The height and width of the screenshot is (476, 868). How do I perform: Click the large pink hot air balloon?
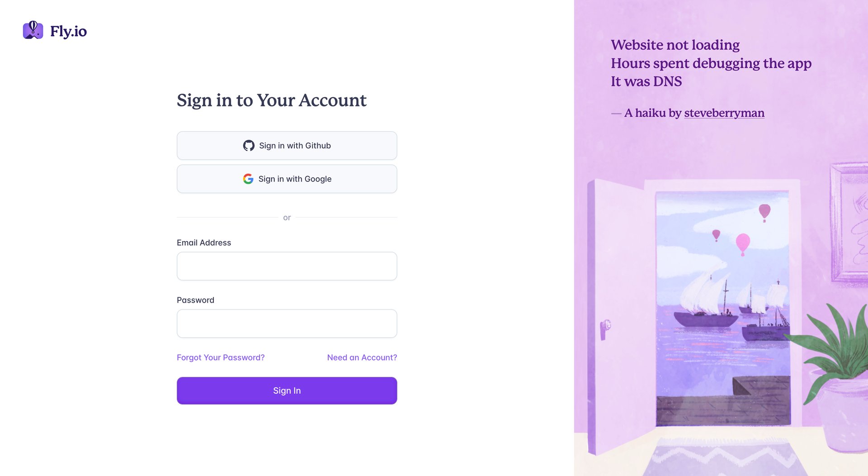[743, 243]
